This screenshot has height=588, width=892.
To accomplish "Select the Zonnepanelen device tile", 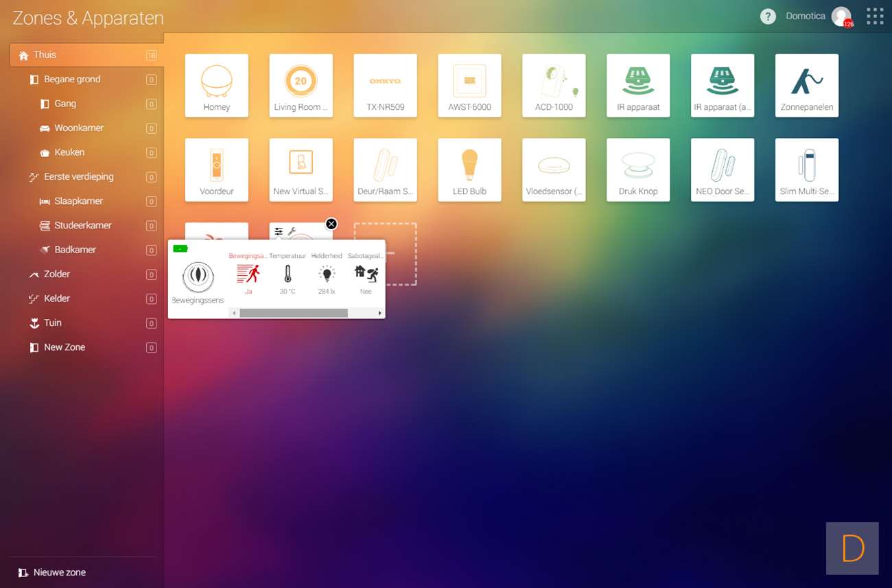I will pyautogui.click(x=806, y=86).
